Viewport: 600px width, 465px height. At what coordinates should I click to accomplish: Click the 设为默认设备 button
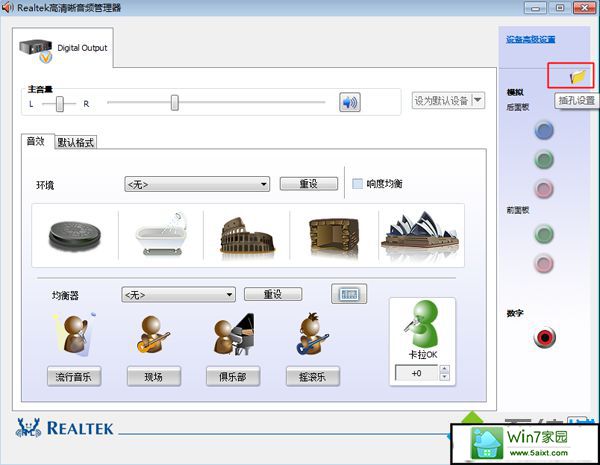(442, 100)
